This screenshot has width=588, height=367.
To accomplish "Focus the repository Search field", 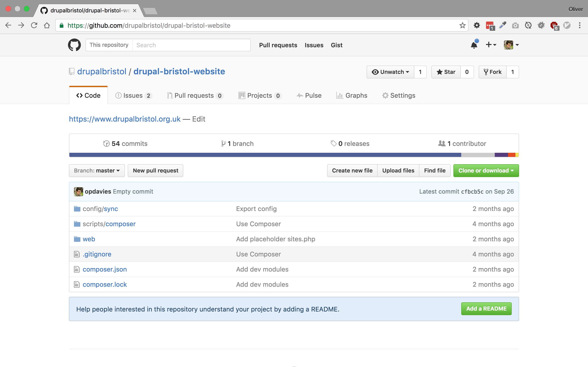I will (191, 45).
